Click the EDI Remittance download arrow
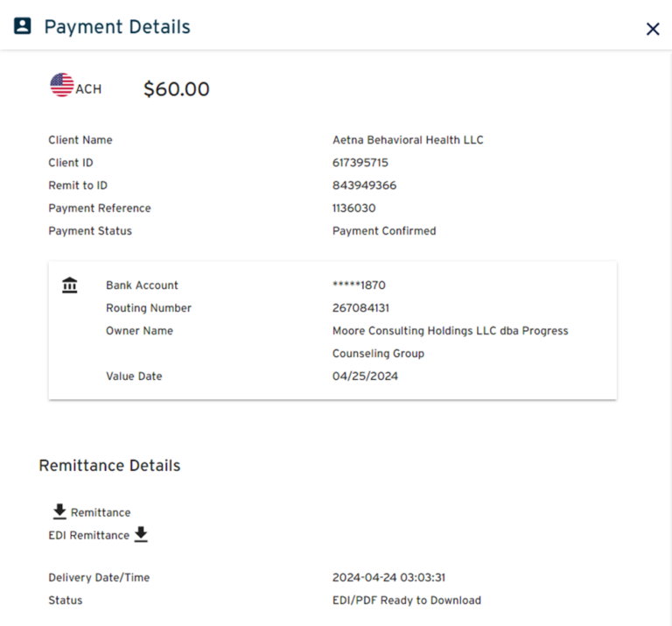The image size is (672, 626). (141, 534)
